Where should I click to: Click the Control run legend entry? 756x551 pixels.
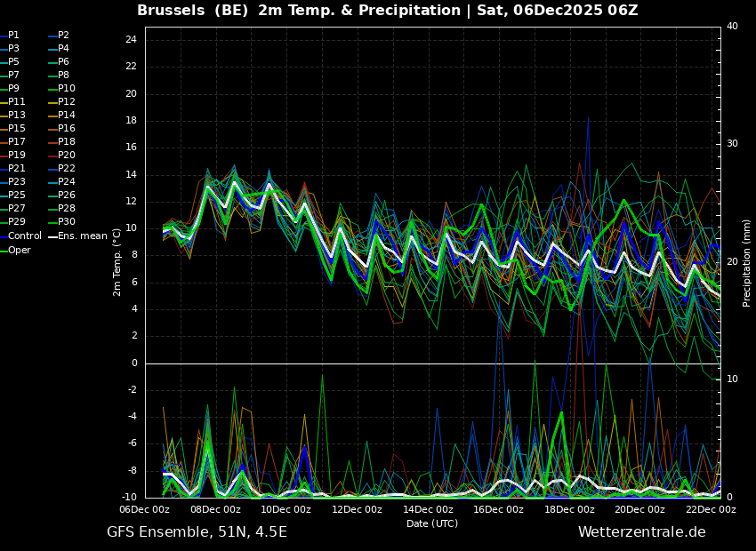[x=24, y=236]
